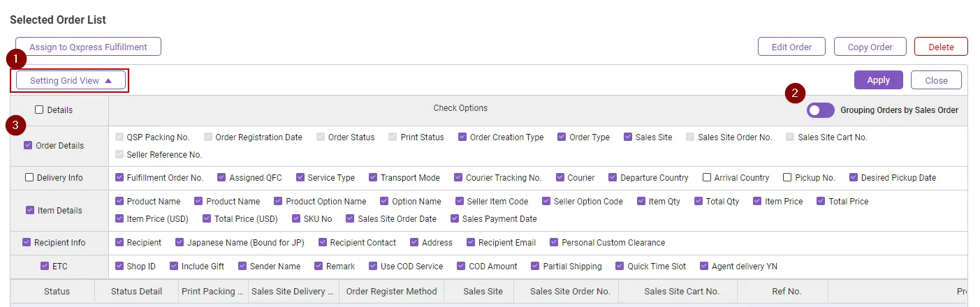Image resolution: width=980 pixels, height=307 pixels.
Task: Toggle Grouping Orders by Sales Order switch
Action: tap(820, 110)
